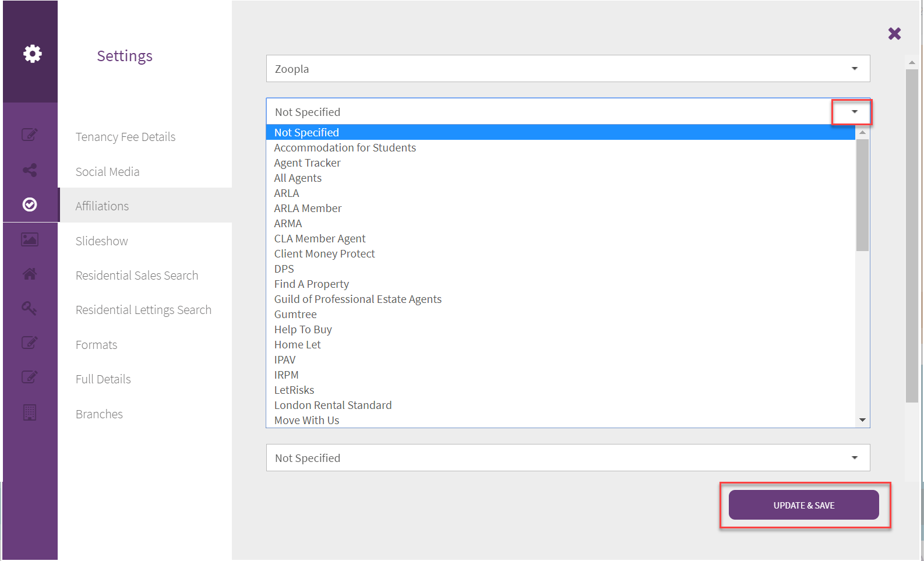Select DPS from the list
Screen dimensions: 924x561
click(x=560, y=269)
